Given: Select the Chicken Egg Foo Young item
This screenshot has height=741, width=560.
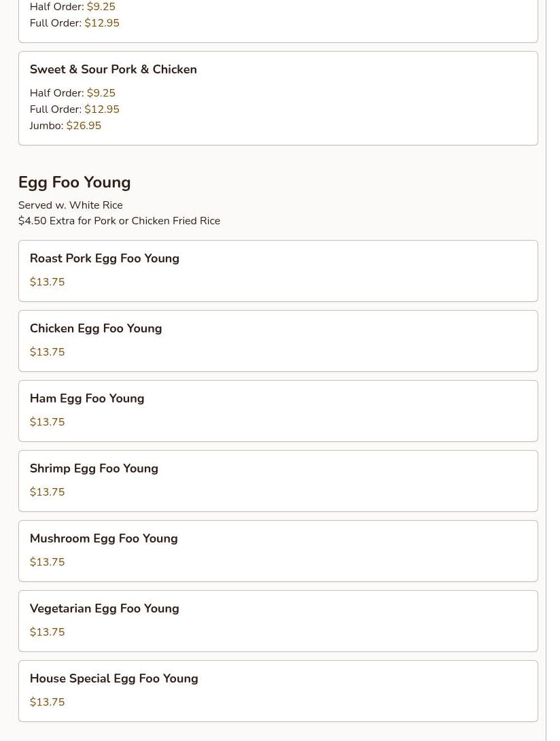Looking at the screenshot, I should coord(95,328).
